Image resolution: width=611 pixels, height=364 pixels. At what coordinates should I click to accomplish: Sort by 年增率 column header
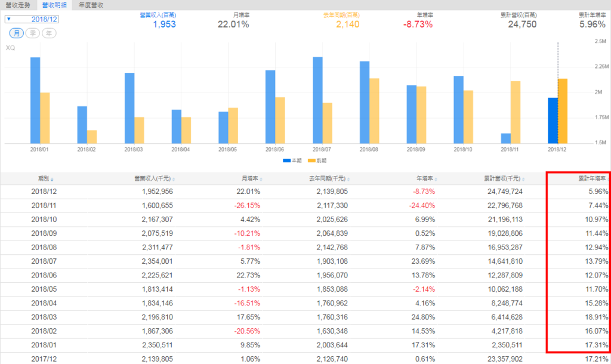pos(427,178)
